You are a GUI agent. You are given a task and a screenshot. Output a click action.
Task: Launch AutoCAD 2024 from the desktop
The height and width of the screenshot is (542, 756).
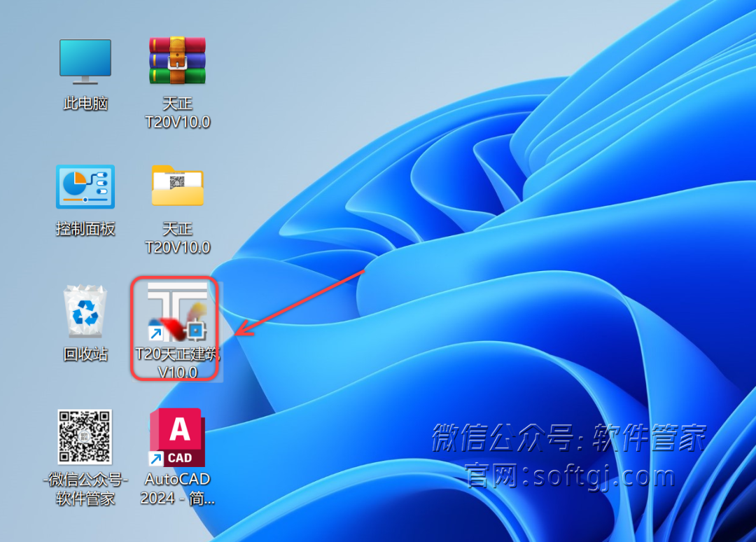pyautogui.click(x=176, y=438)
